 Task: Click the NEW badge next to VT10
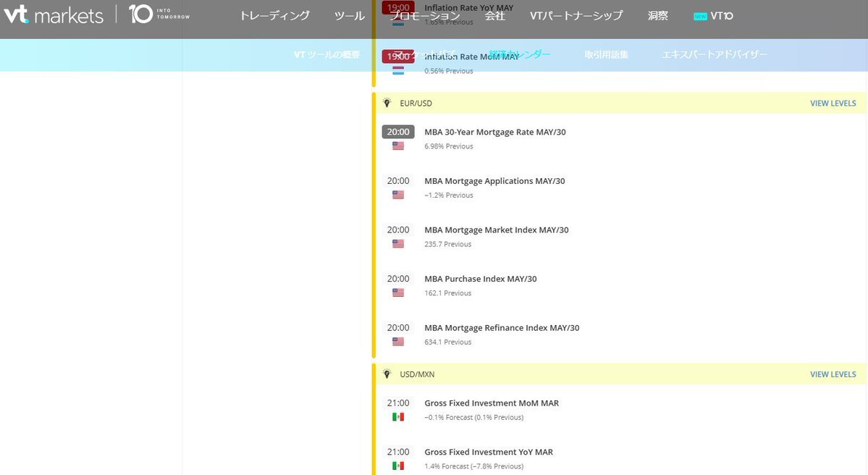point(700,16)
